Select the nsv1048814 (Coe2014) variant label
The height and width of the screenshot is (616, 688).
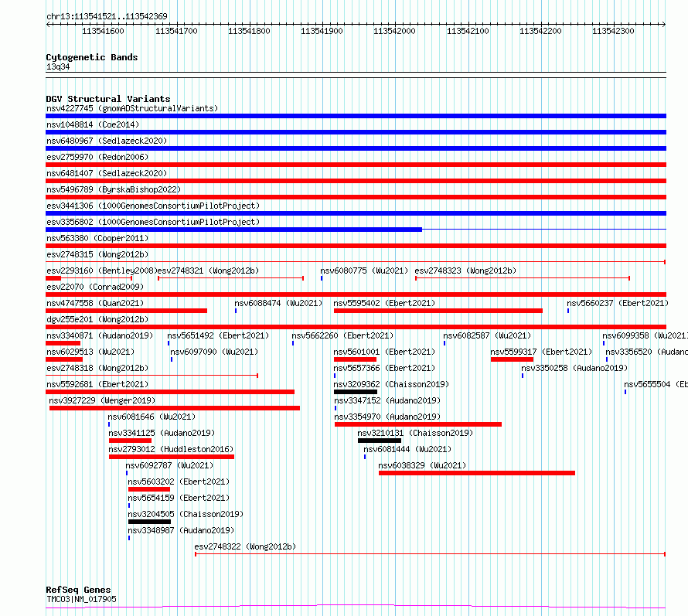coord(93,124)
